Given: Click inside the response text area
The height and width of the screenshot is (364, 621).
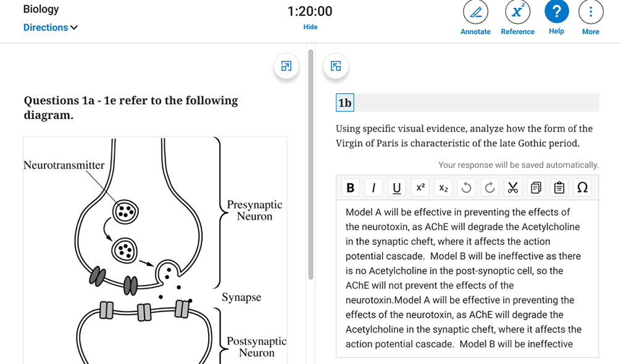Looking at the screenshot, I should [x=467, y=278].
